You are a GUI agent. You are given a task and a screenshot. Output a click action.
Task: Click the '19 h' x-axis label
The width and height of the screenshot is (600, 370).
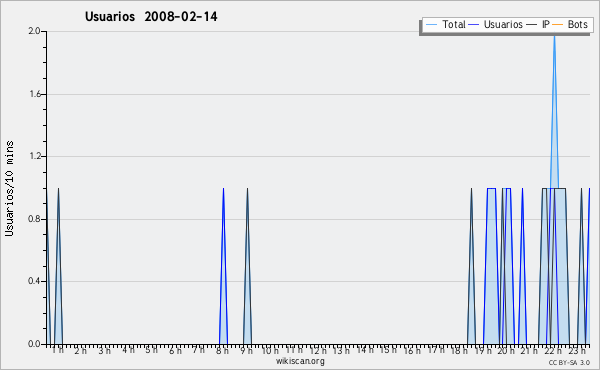click(483, 350)
